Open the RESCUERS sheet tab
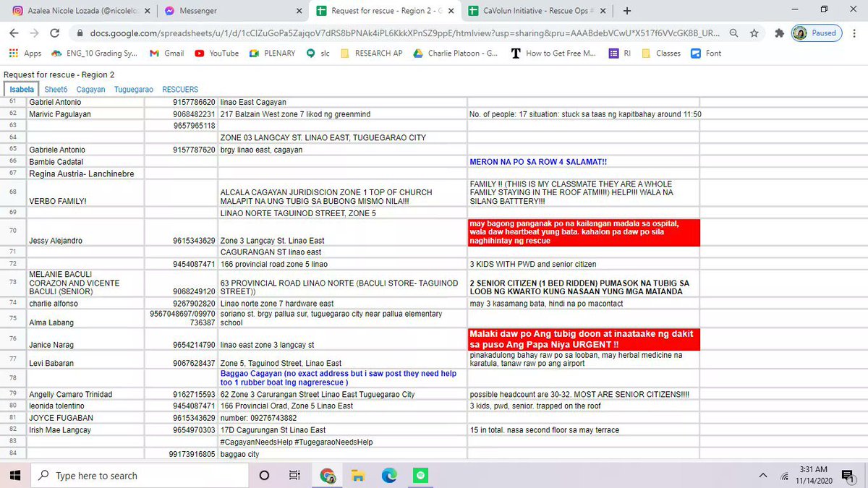Image resolution: width=868 pixels, height=488 pixels. coord(180,90)
